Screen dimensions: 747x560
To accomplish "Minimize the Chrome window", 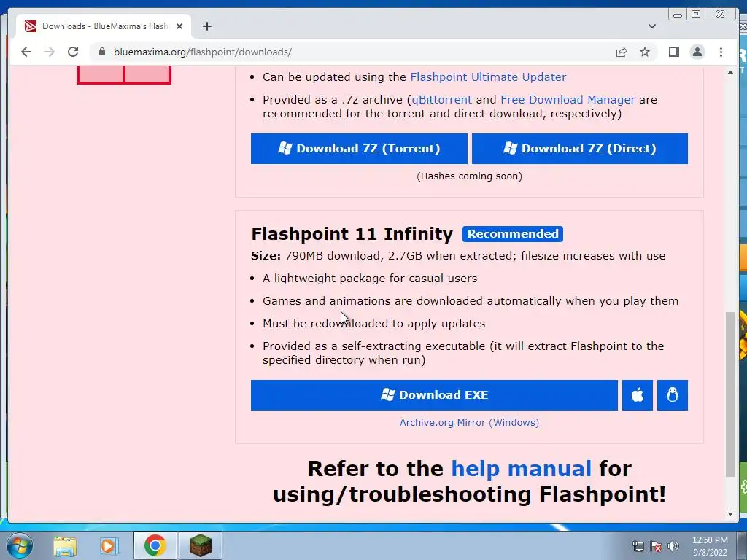I will coord(678,15).
